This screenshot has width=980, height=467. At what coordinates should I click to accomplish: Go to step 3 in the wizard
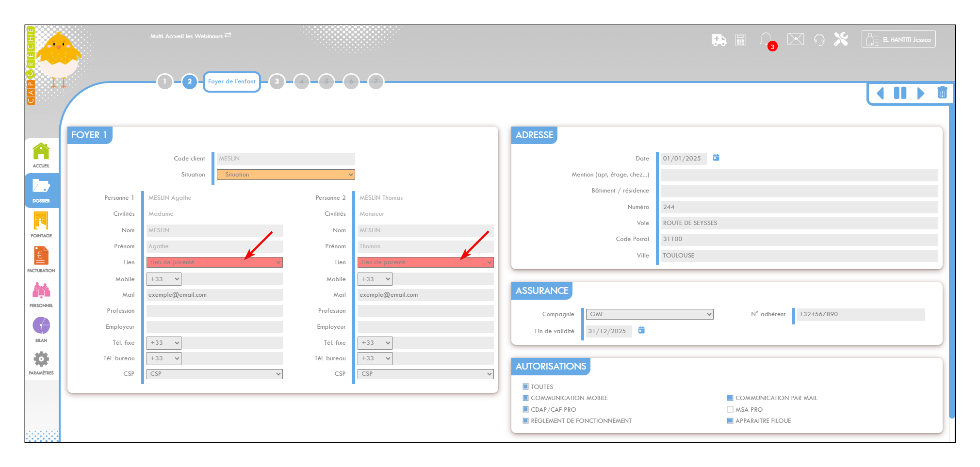tap(277, 81)
